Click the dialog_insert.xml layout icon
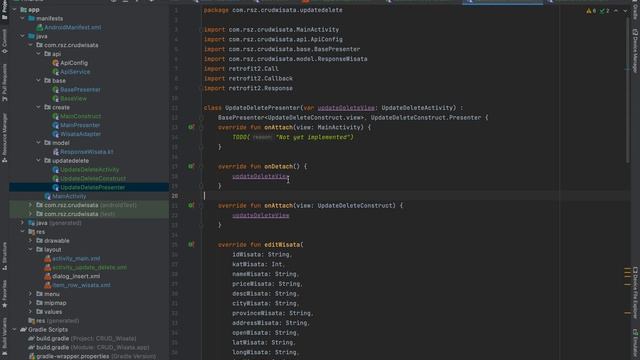 [48, 276]
